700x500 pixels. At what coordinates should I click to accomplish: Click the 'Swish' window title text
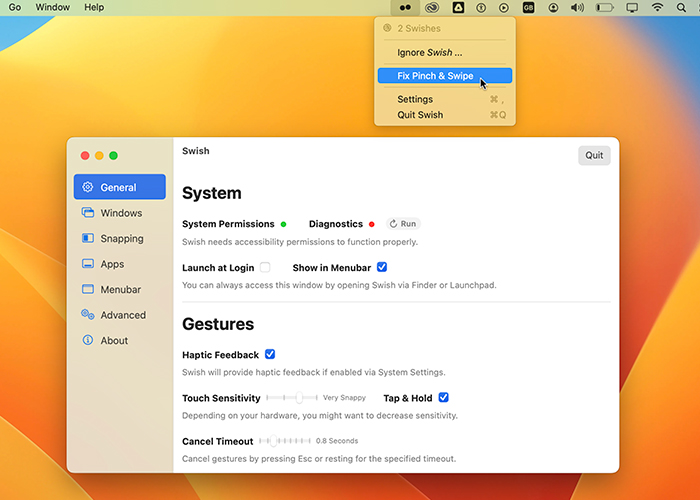196,150
